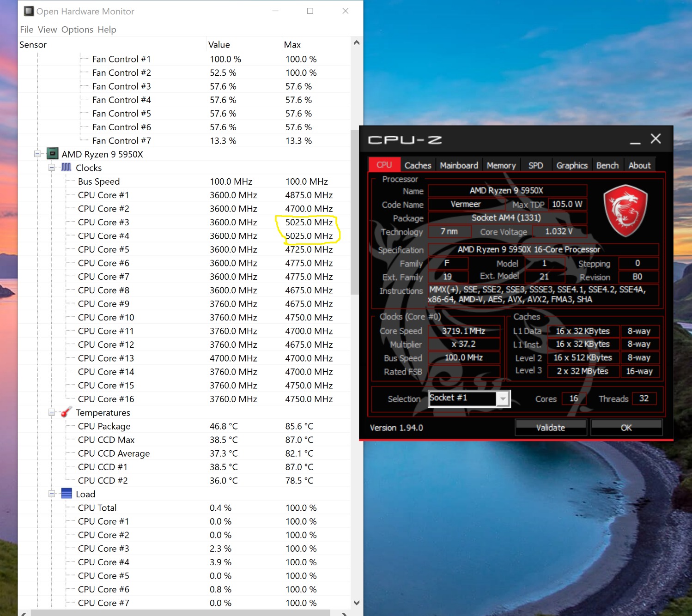692x616 pixels.
Task: Click the Package Socket AM4 (1331) field
Action: click(x=507, y=218)
